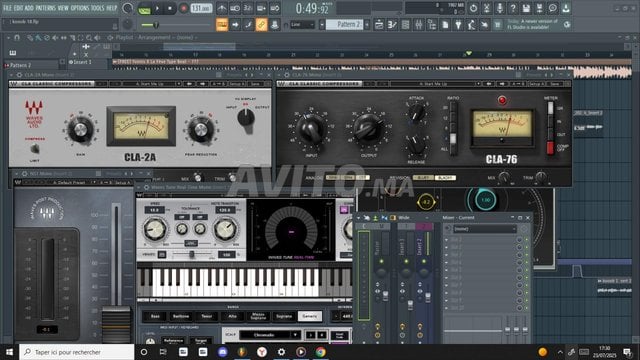Open the Browser view icon
The image size is (640, 360).
(x=431, y=25)
